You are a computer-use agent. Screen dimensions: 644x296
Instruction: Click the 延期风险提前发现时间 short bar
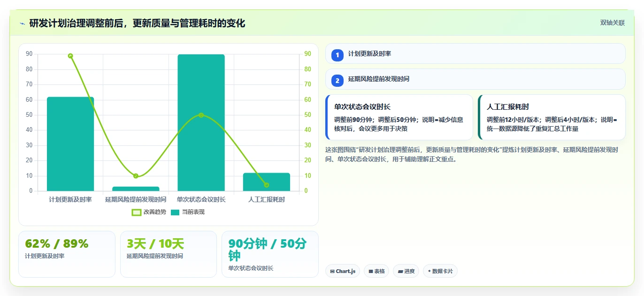pyautogui.click(x=136, y=189)
